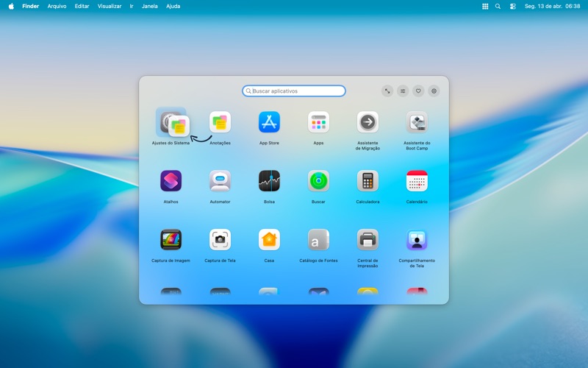Screen dimensions: 588x368
Task: Open Compartilhamento de Tela
Action: pyautogui.click(x=417, y=240)
